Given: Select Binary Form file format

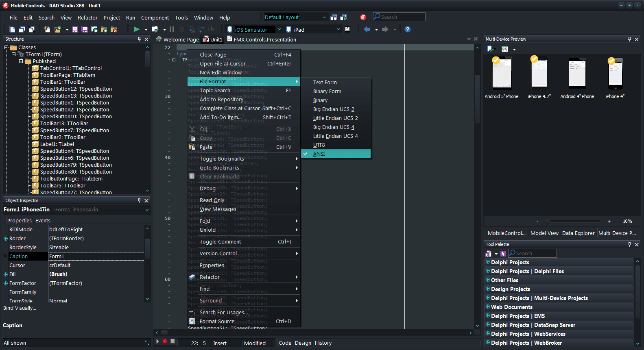Looking at the screenshot, I should 336,91.
